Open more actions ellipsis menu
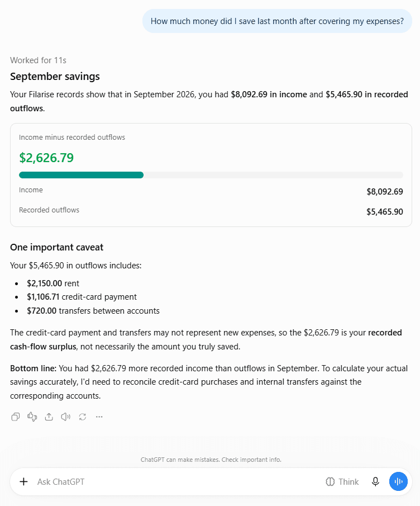Screen dimensions: 420x506 (x=99, y=417)
